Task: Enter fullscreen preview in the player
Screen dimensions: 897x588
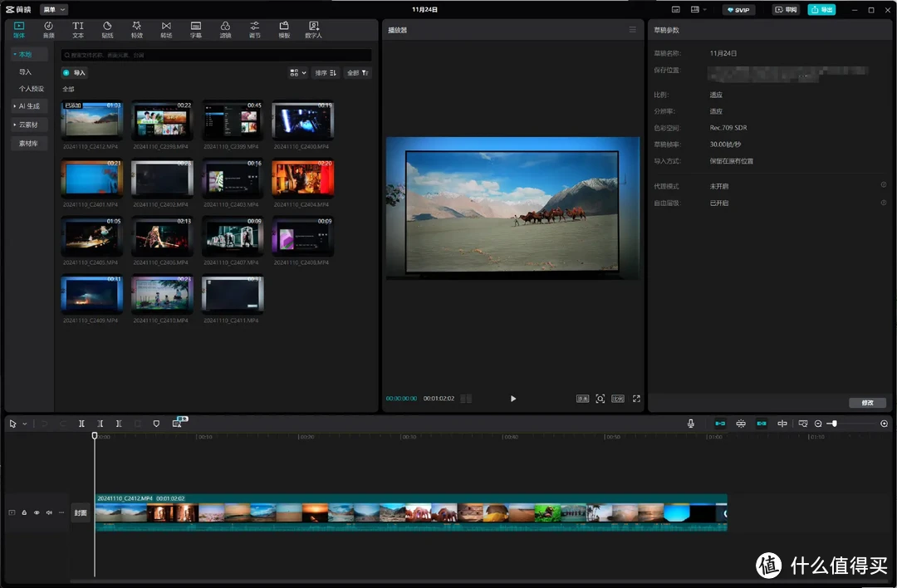Action: pyautogui.click(x=636, y=399)
